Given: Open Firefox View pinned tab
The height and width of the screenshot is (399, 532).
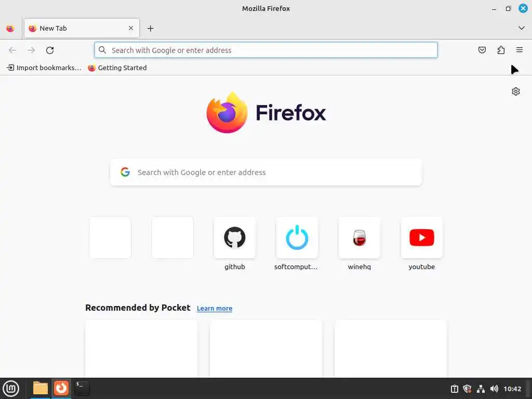Looking at the screenshot, I should tap(10, 29).
